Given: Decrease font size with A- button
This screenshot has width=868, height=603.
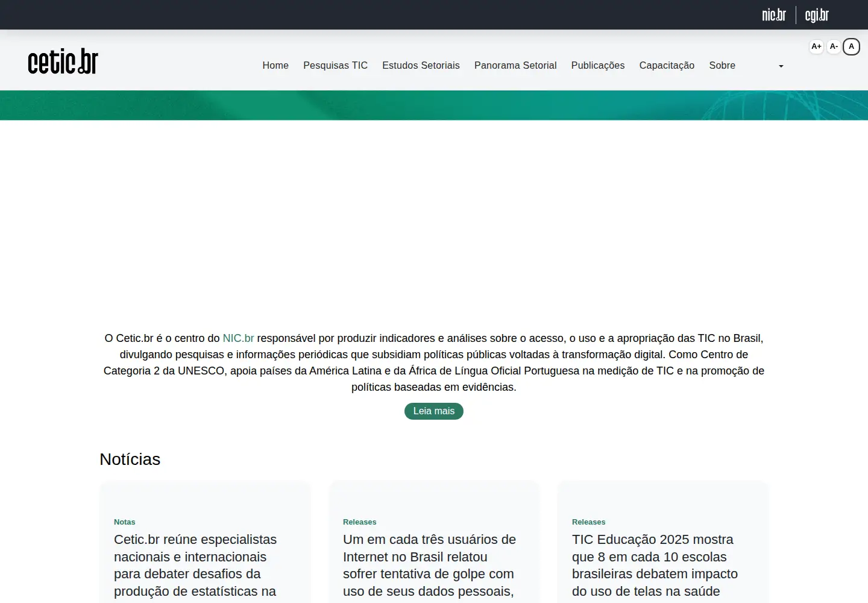Looking at the screenshot, I should coord(834,46).
